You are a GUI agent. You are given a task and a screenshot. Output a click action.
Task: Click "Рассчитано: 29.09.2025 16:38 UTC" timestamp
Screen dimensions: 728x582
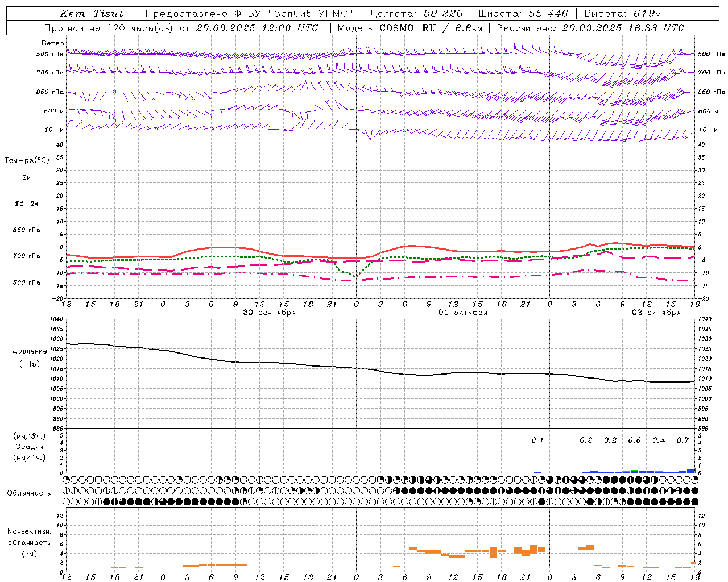click(x=590, y=28)
